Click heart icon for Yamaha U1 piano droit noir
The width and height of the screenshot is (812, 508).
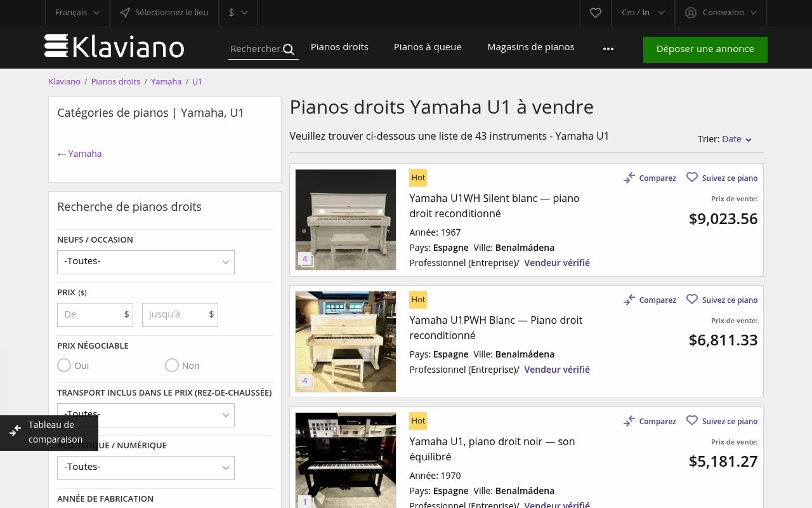[692, 420]
